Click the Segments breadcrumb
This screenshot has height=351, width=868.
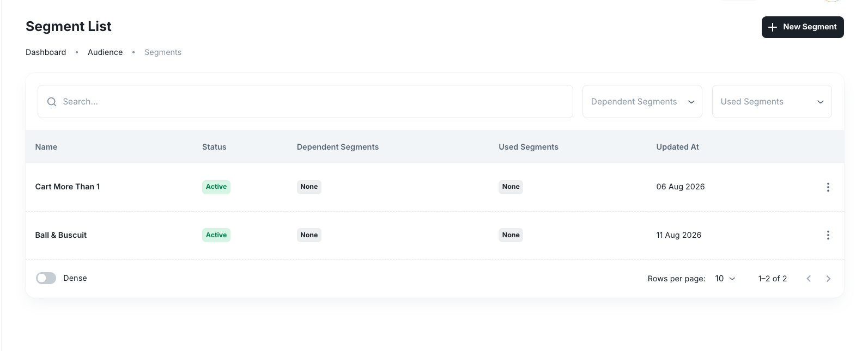163,52
